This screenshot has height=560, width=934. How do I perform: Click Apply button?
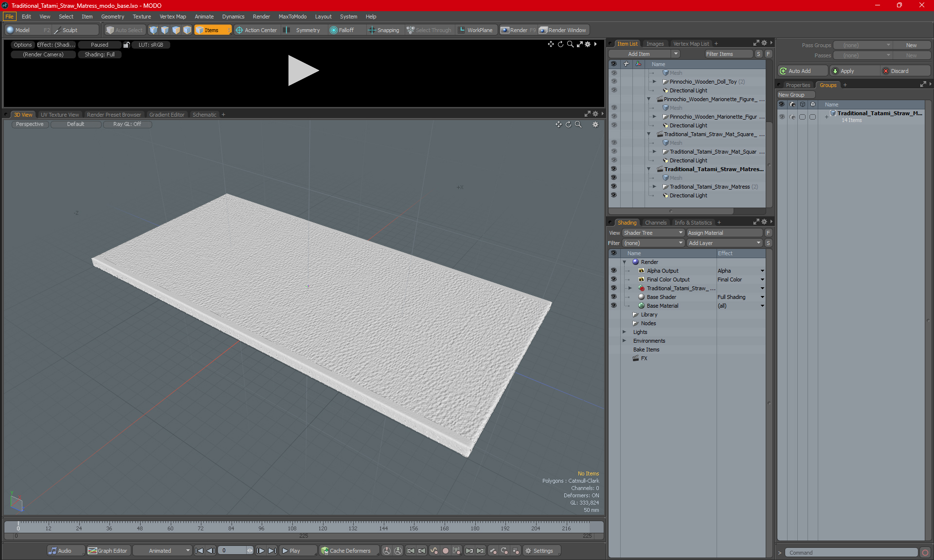tap(854, 71)
